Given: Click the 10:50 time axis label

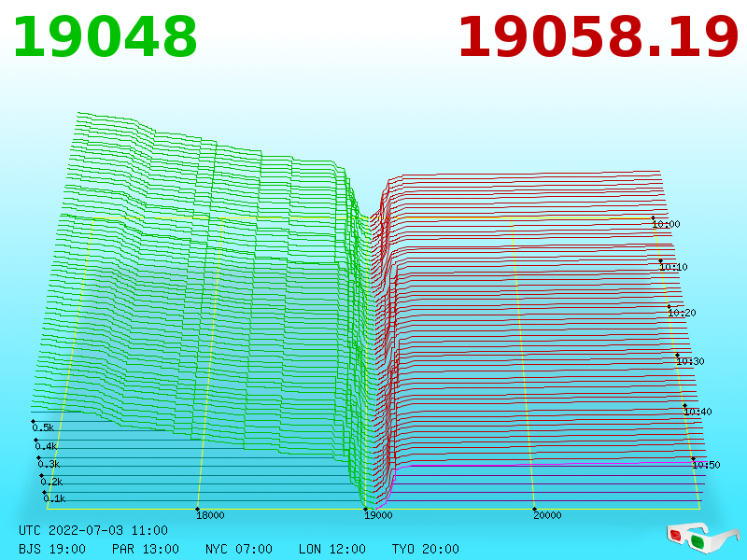Looking at the screenshot, I should point(706,465).
